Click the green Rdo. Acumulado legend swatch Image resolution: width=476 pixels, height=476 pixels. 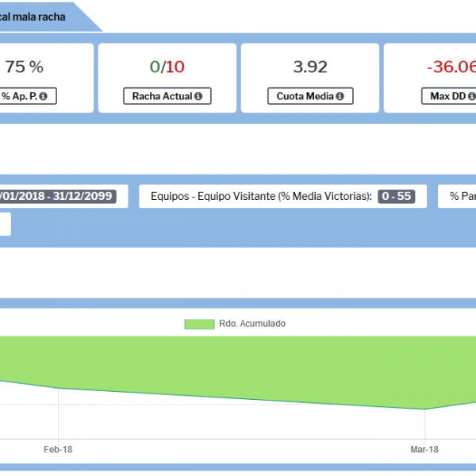tap(199, 324)
